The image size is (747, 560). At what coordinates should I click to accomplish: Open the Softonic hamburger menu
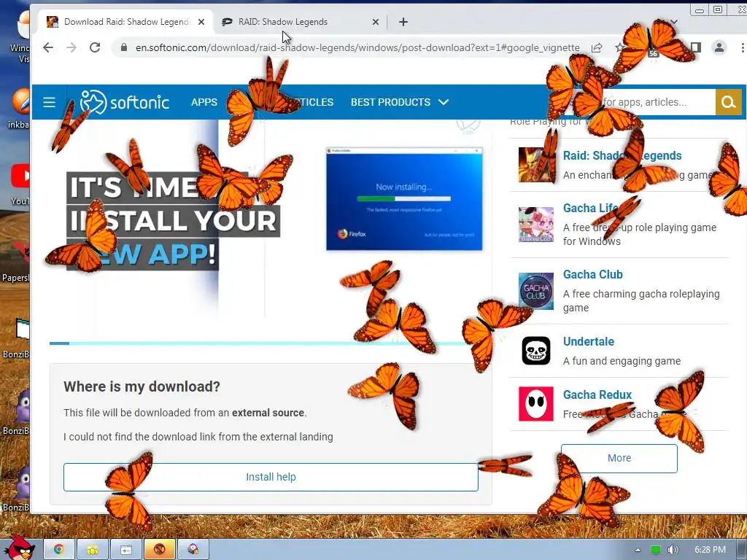pyautogui.click(x=49, y=102)
